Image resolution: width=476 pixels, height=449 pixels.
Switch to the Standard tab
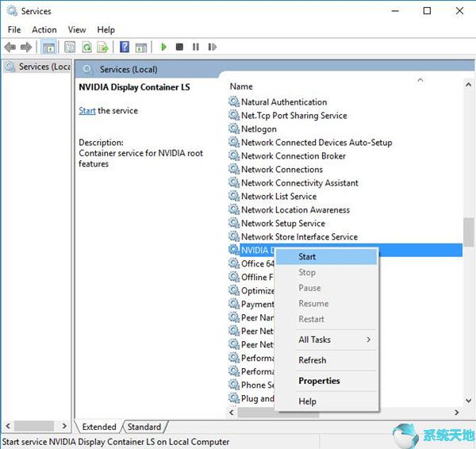[144, 427]
